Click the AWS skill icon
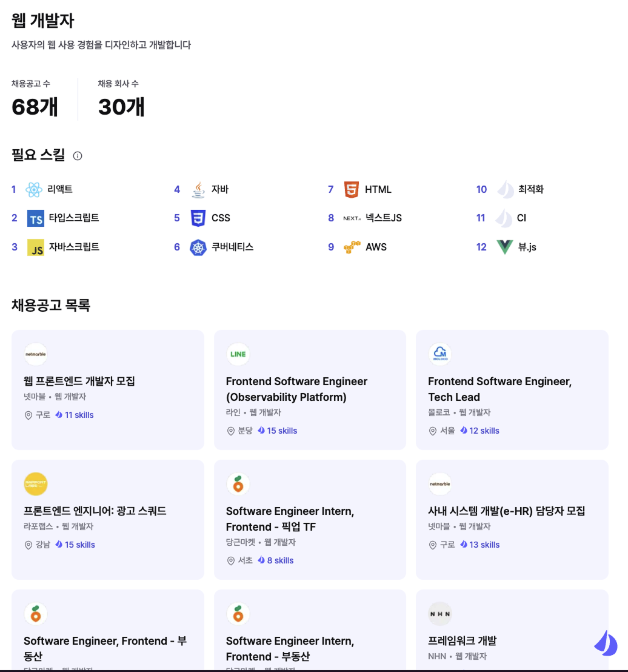 coord(352,247)
